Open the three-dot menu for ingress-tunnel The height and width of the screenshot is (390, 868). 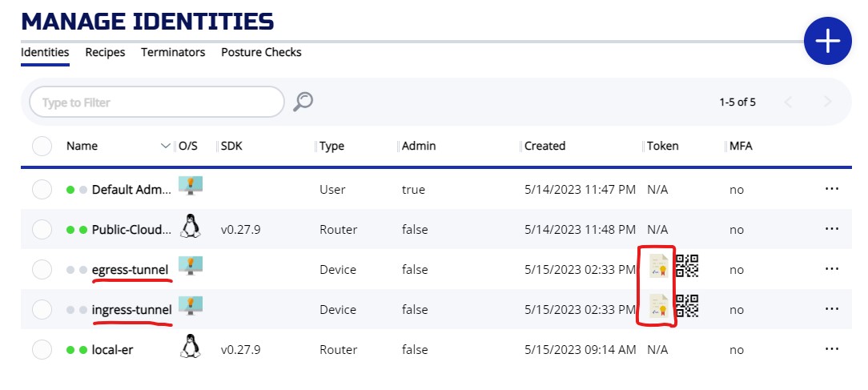click(832, 309)
